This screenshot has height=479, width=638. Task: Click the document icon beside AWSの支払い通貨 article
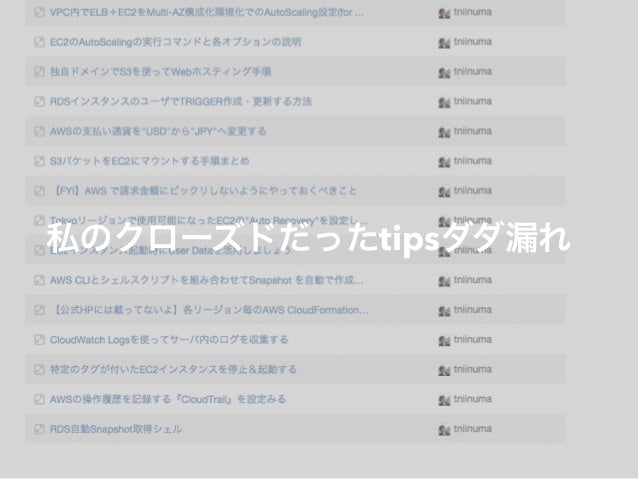point(39,131)
